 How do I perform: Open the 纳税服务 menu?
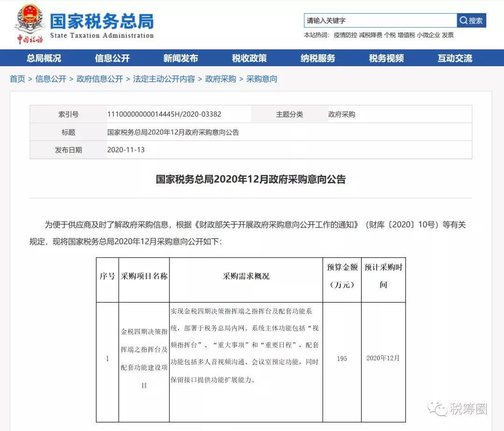click(x=318, y=58)
